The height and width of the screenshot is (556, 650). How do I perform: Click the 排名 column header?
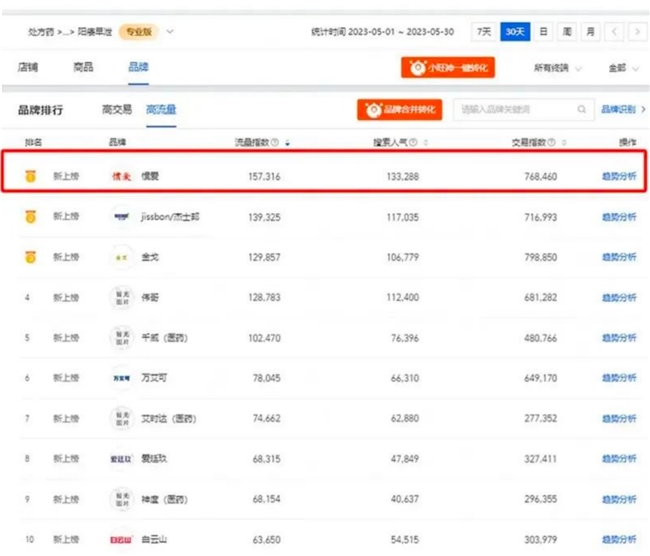coord(33,142)
